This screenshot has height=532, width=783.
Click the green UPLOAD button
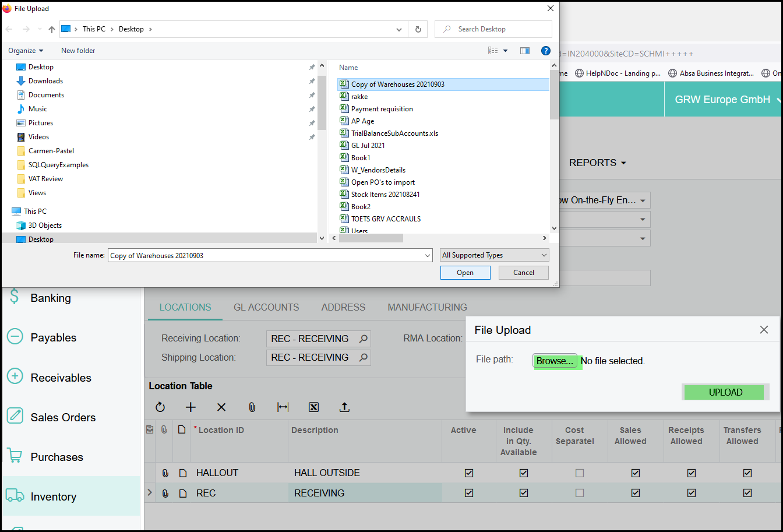pyautogui.click(x=725, y=392)
